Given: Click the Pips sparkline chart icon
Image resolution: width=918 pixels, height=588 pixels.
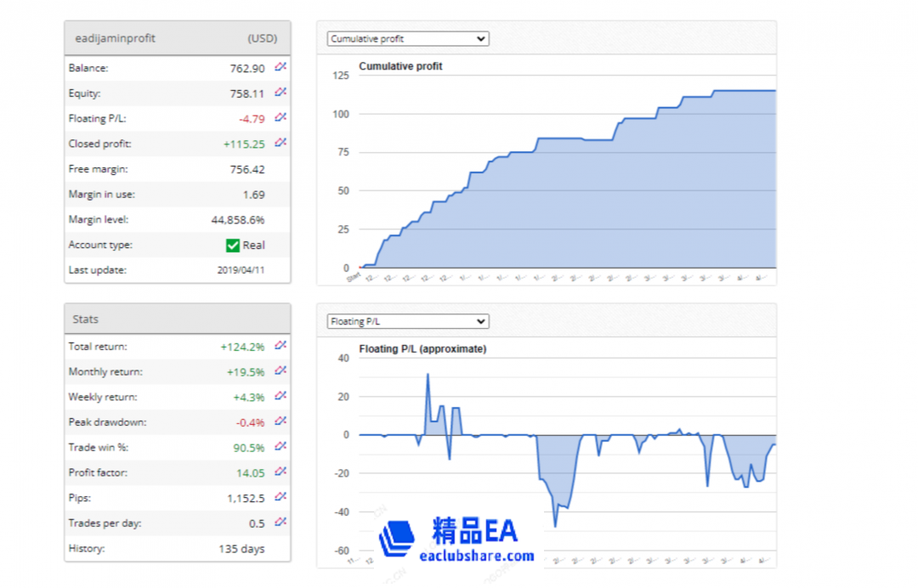Looking at the screenshot, I should click(280, 498).
